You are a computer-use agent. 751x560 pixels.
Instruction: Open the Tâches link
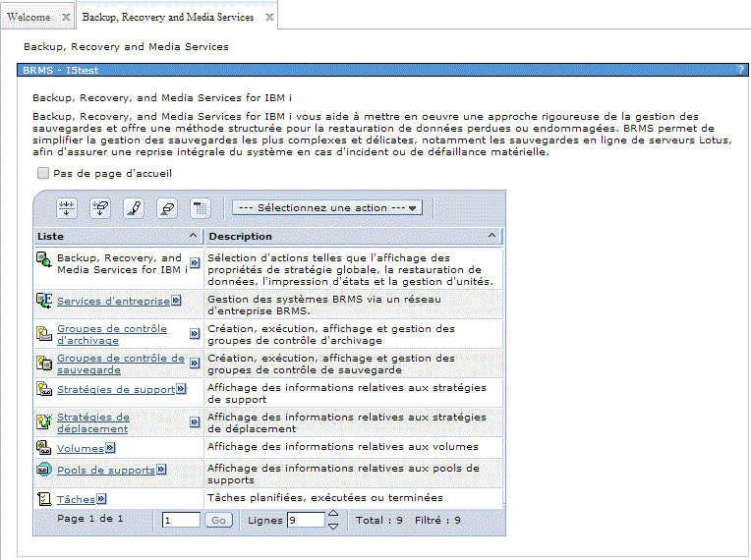coord(76,500)
